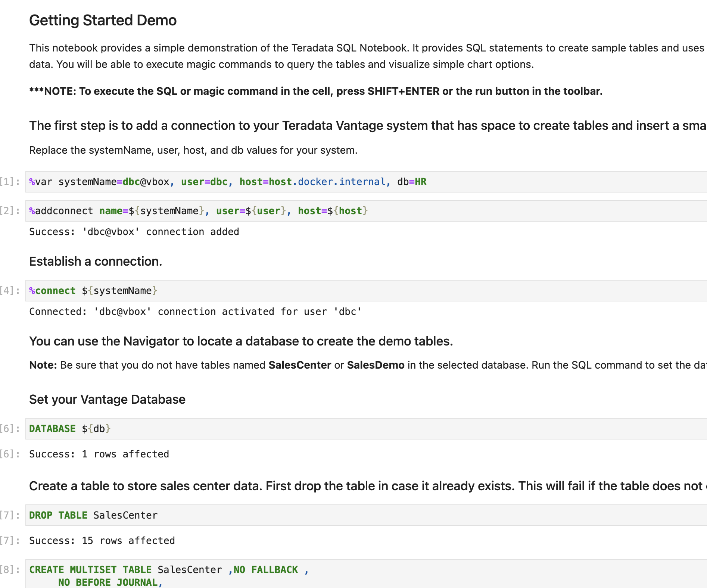Click the Getting Started Demo title
707x588 pixels.
pyautogui.click(x=103, y=20)
